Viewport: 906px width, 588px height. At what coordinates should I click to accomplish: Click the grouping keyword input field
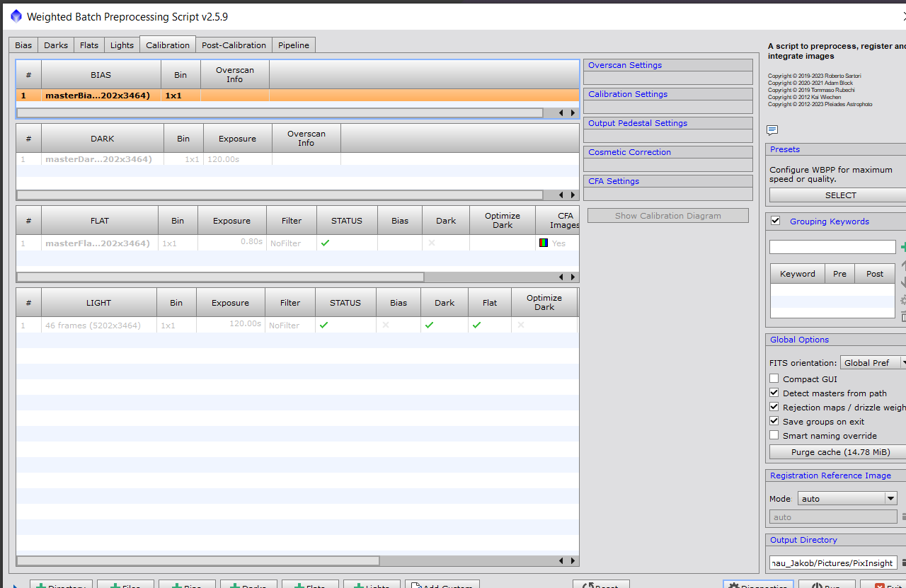tap(832, 247)
